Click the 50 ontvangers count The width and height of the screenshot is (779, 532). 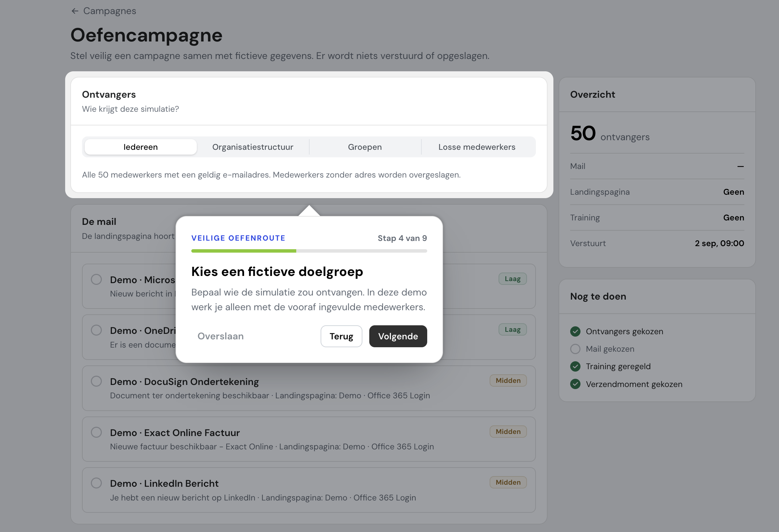click(x=610, y=133)
